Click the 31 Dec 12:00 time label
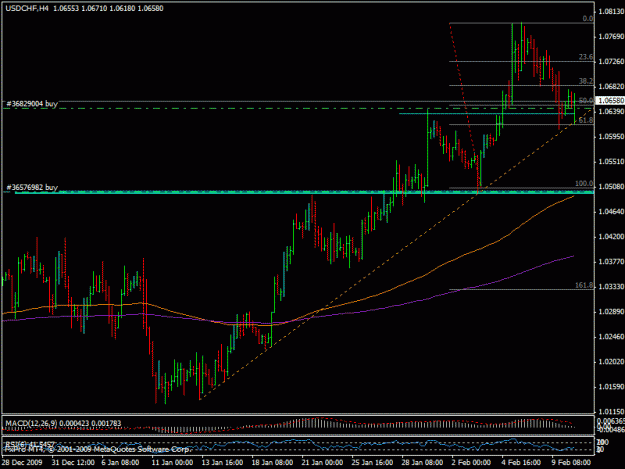 73,463
